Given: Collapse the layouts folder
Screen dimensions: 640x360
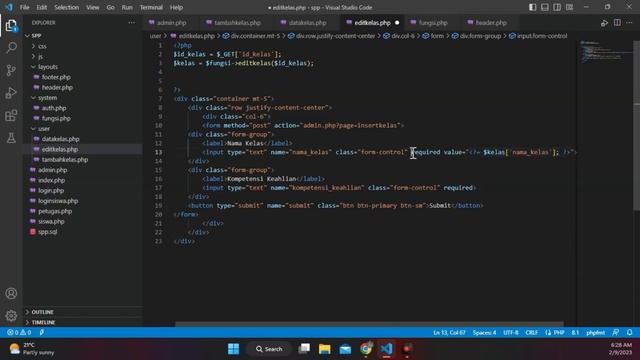Looking at the screenshot, I should 48,67.
